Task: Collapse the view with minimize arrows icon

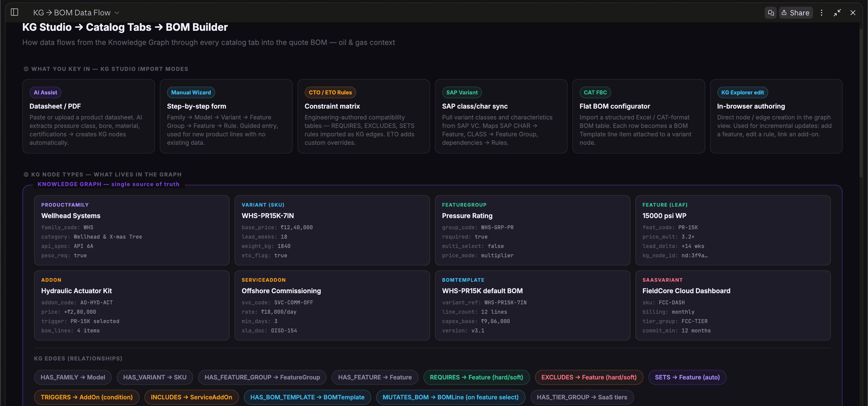Action: [837, 12]
